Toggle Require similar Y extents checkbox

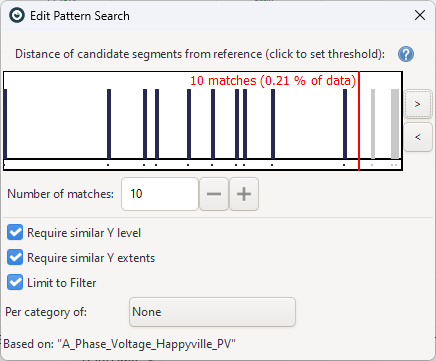pyautogui.click(x=15, y=257)
